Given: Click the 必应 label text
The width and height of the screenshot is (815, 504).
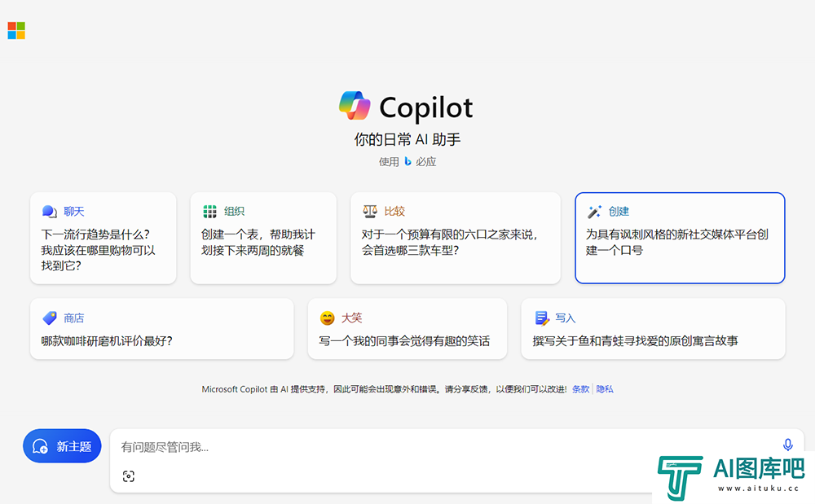Looking at the screenshot, I should point(425,162).
